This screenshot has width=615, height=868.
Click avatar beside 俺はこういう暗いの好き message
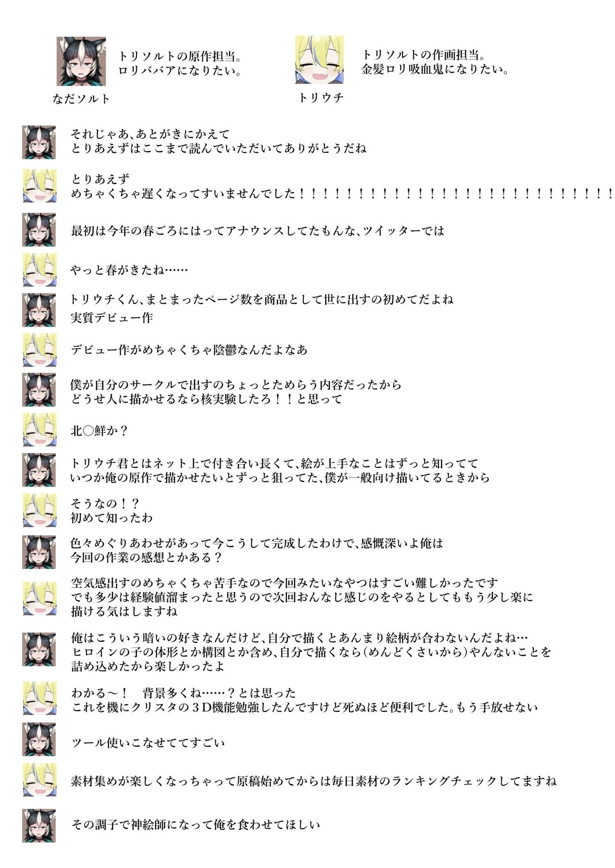point(39,649)
